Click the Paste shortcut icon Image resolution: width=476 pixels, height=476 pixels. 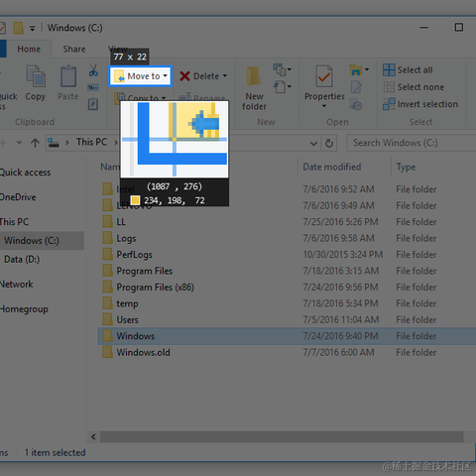(x=93, y=104)
